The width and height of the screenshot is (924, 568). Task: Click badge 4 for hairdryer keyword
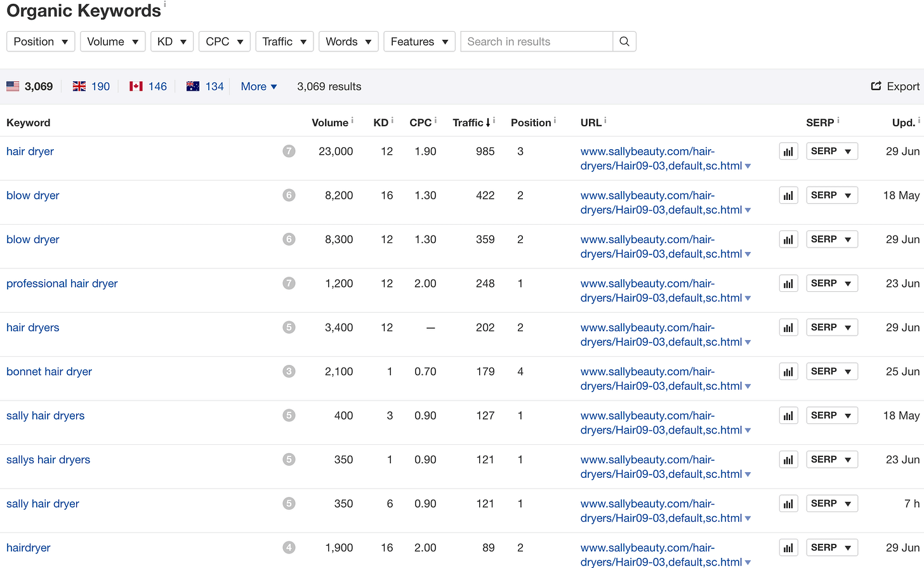click(289, 547)
